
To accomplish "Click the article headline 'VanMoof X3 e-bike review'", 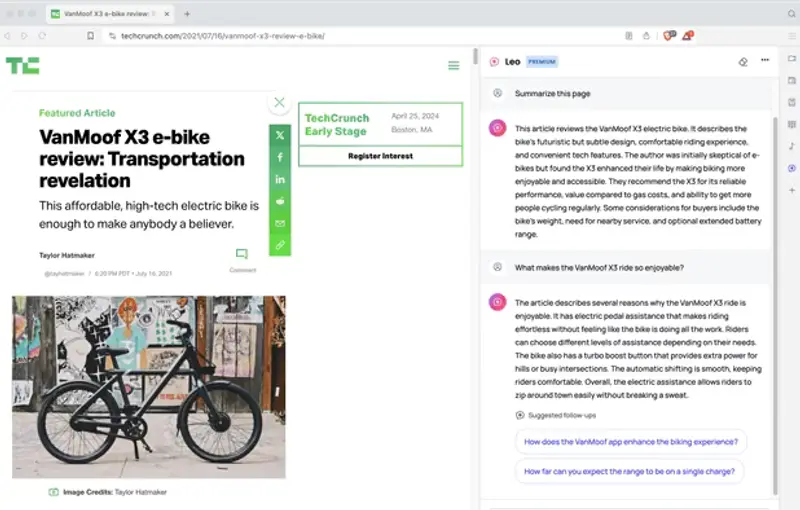I will pos(142,159).
